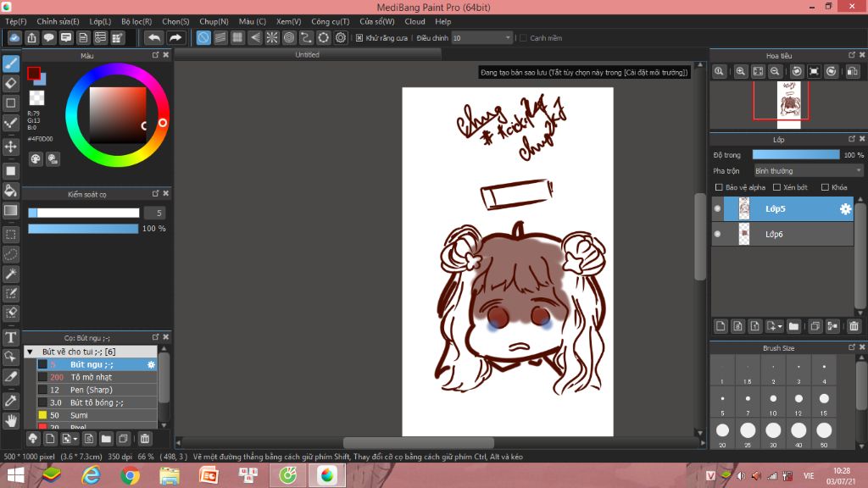The image size is (868, 488).
Task: Open Điều chỉnh correction dropdown
Action: [x=481, y=37]
